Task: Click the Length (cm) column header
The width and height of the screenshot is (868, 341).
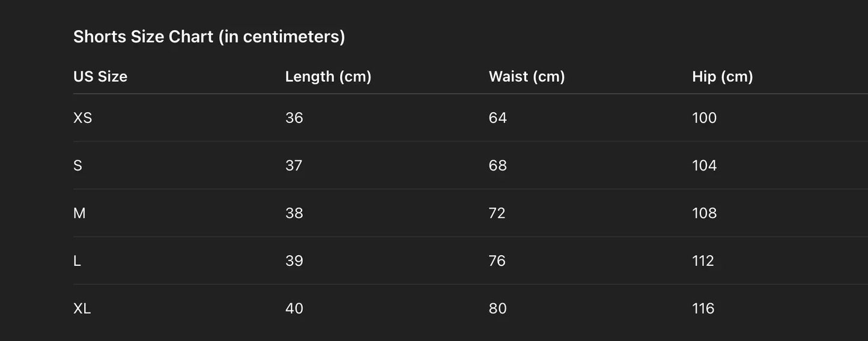Action: coord(328,76)
